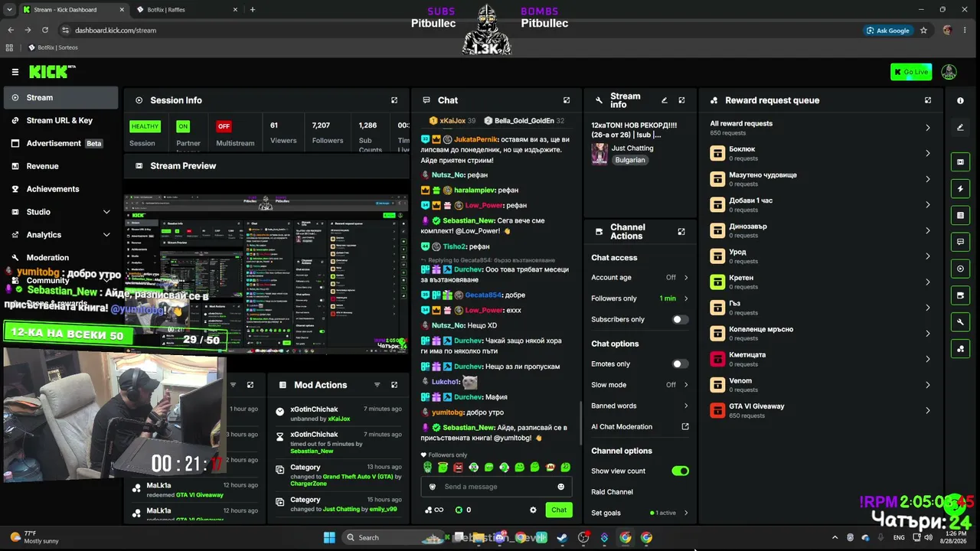This screenshot has height=551, width=980.
Task: Open the Moderation sidebar item
Action: 60,258
